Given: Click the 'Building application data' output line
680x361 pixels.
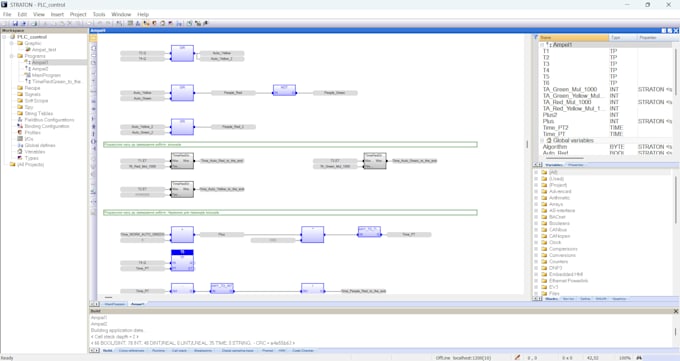Looking at the screenshot, I should (117, 330).
